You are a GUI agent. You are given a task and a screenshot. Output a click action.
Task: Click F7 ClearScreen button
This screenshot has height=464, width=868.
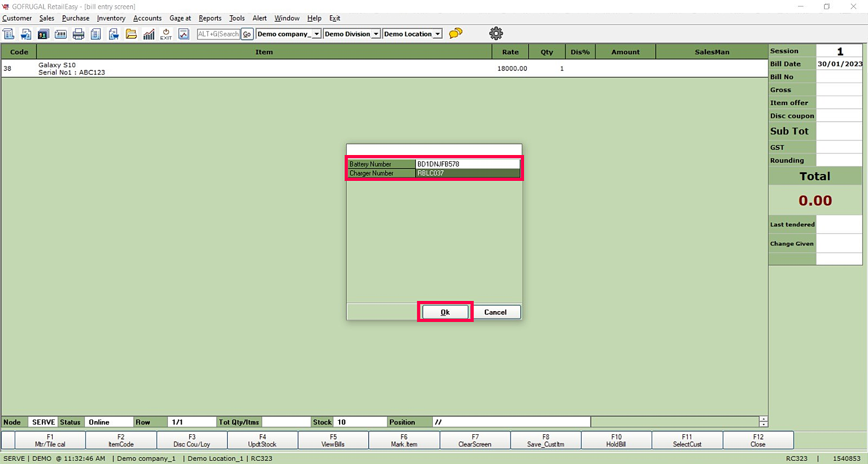[475, 440]
